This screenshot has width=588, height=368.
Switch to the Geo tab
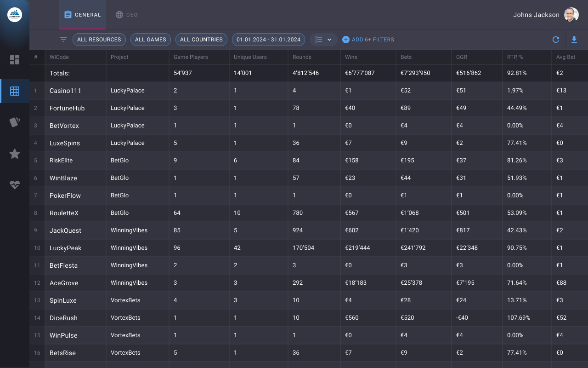126,15
